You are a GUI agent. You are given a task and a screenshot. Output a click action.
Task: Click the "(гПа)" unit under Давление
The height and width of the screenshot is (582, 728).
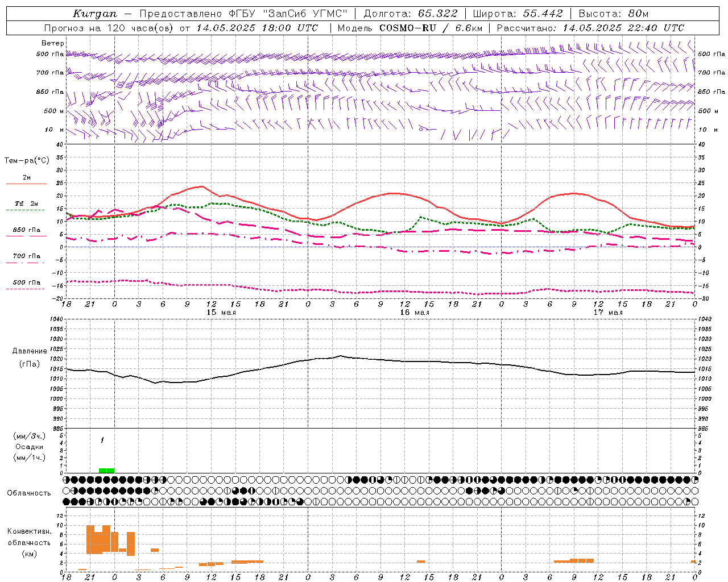coord(29,364)
